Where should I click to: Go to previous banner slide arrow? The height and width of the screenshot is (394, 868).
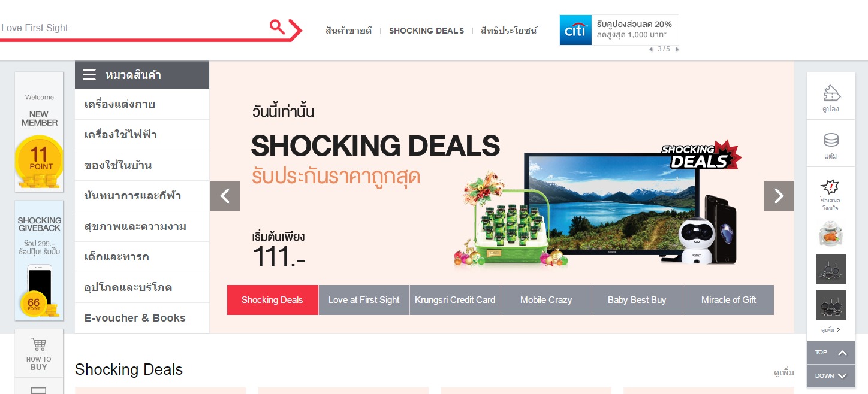[x=225, y=196]
